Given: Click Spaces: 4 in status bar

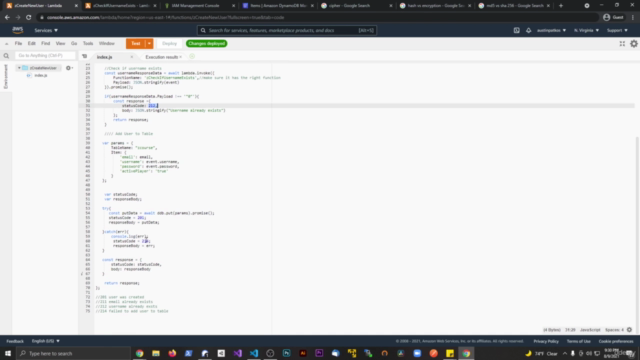Looking at the screenshot, I should tap(614, 329).
